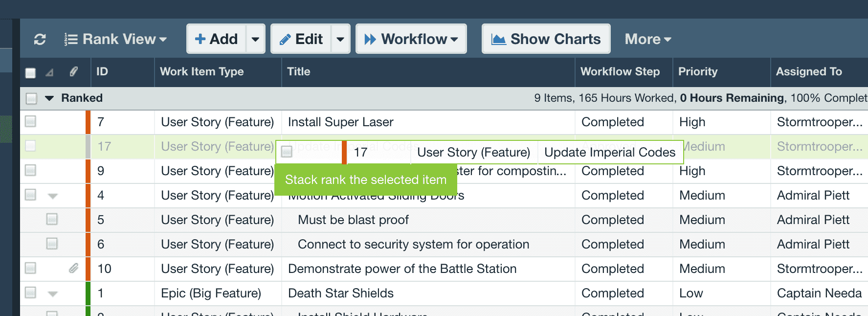Viewport: 868px width, 316px height.
Task: Click ID 6 cell
Action: point(101,244)
